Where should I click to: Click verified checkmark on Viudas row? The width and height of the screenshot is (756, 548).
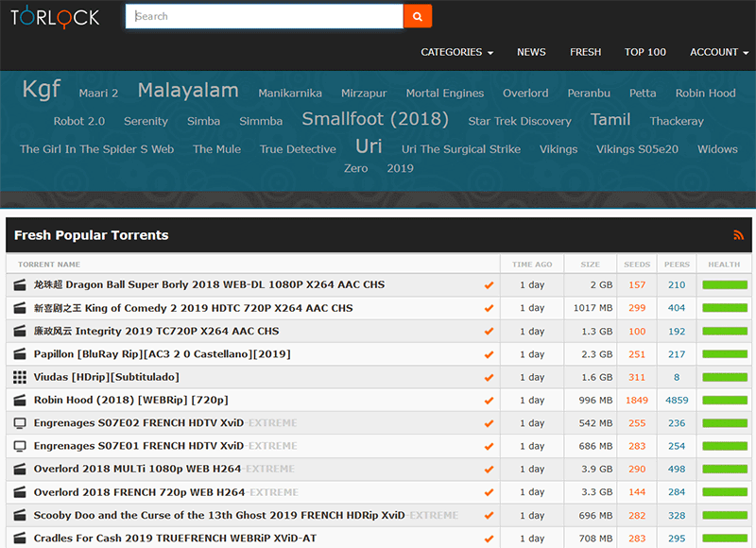point(489,377)
